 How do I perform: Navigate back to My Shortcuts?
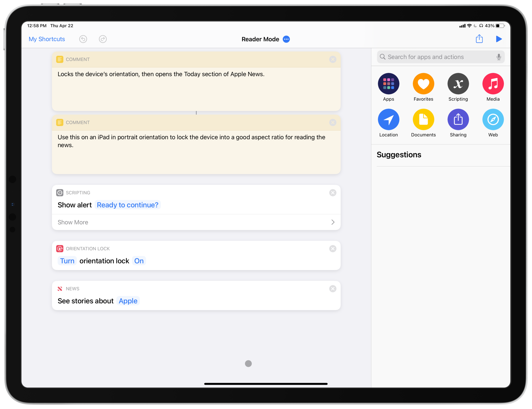point(46,39)
